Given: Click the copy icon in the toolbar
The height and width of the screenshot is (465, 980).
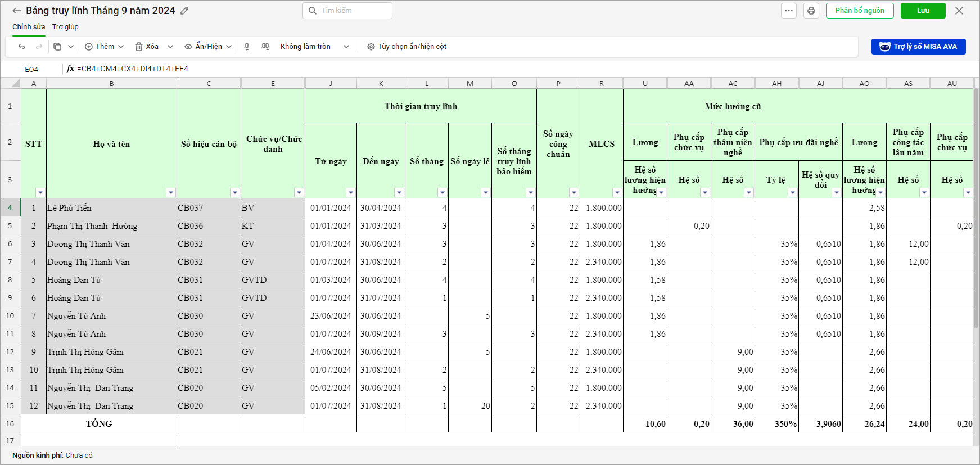Looking at the screenshot, I should pyautogui.click(x=57, y=47).
